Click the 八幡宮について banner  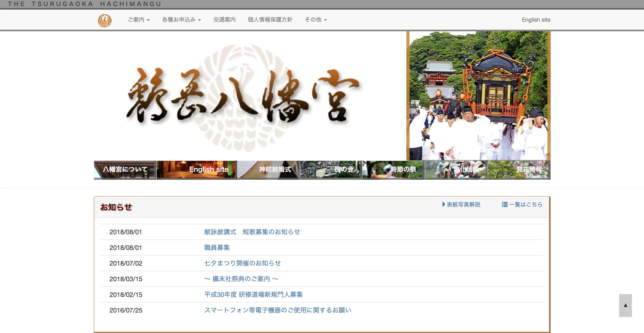pyautogui.click(x=125, y=170)
